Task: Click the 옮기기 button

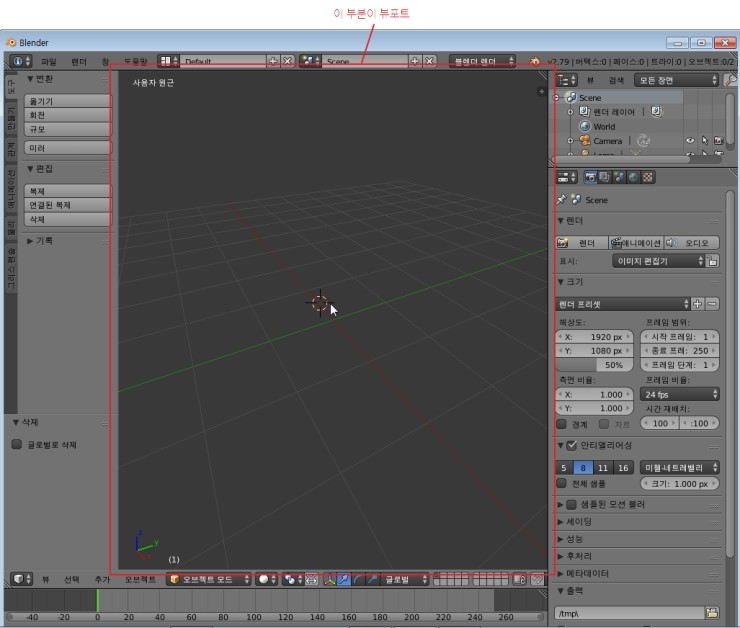Action: point(68,101)
